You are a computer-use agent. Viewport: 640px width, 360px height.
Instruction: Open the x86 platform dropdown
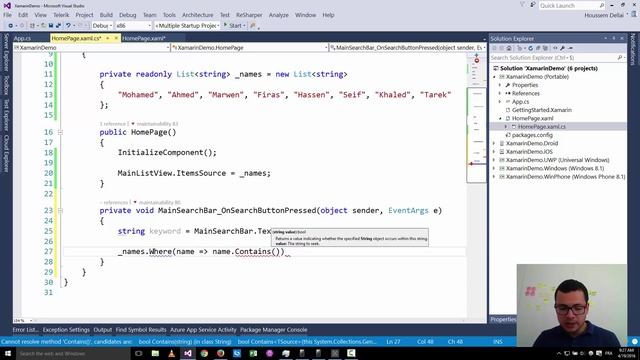tap(133, 26)
